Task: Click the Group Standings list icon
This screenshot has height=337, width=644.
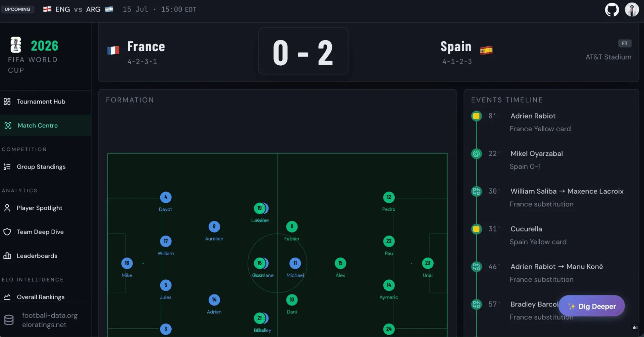Action: pos(7,167)
